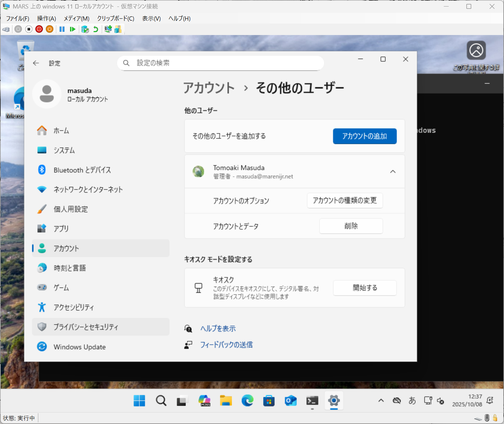Open the ファイル(F) menu
Viewport: 504px width, 424px height.
pyautogui.click(x=18, y=19)
